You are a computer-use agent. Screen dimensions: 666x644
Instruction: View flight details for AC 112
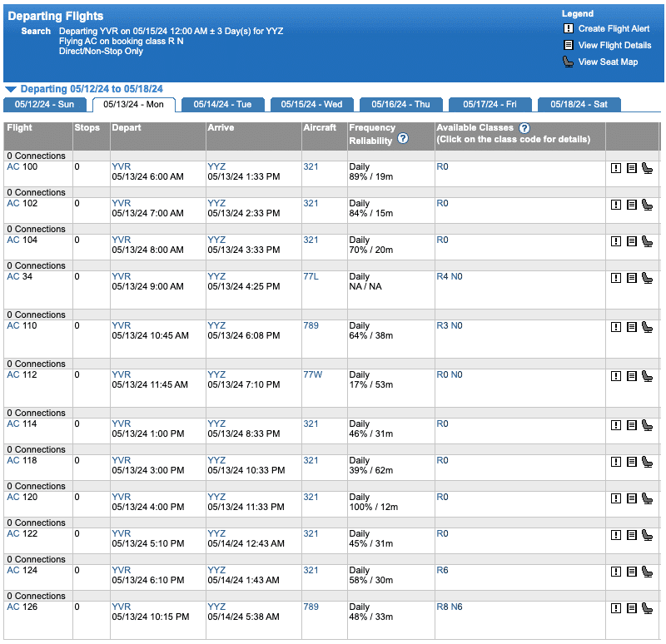point(632,376)
